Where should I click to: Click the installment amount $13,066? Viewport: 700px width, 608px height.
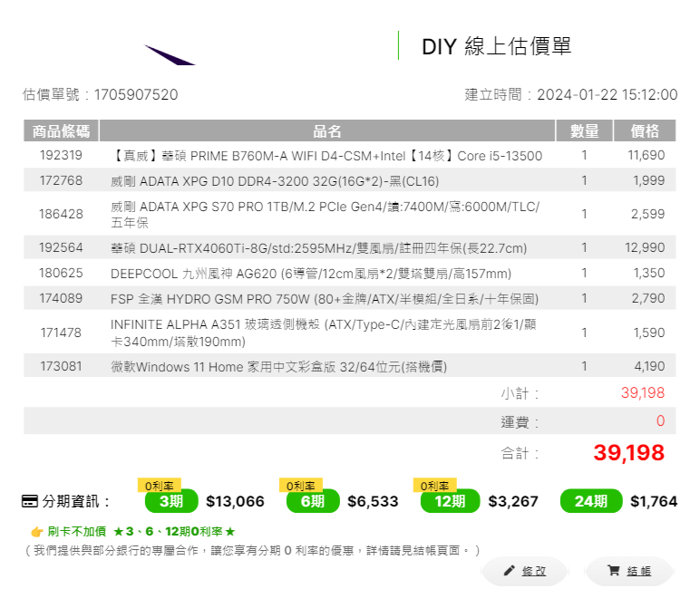(x=235, y=501)
